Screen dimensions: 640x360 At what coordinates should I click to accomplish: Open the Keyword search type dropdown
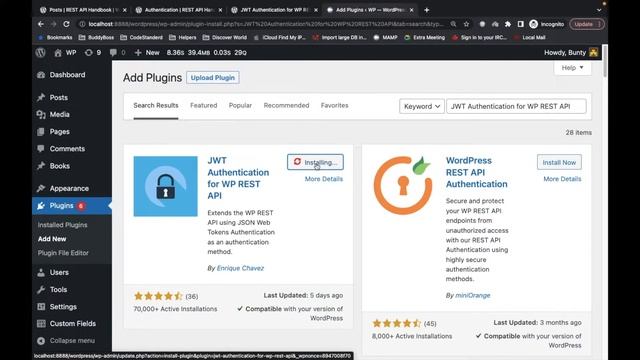click(x=422, y=106)
